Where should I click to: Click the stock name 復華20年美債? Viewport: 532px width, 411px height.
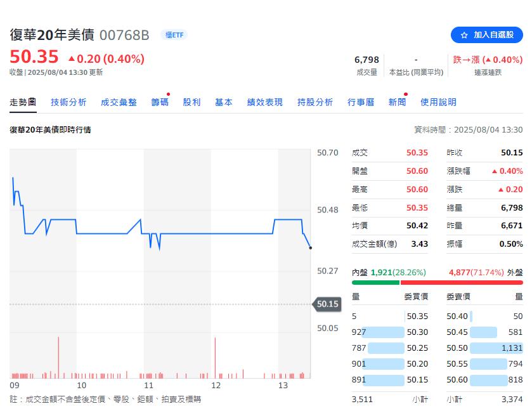pos(52,35)
